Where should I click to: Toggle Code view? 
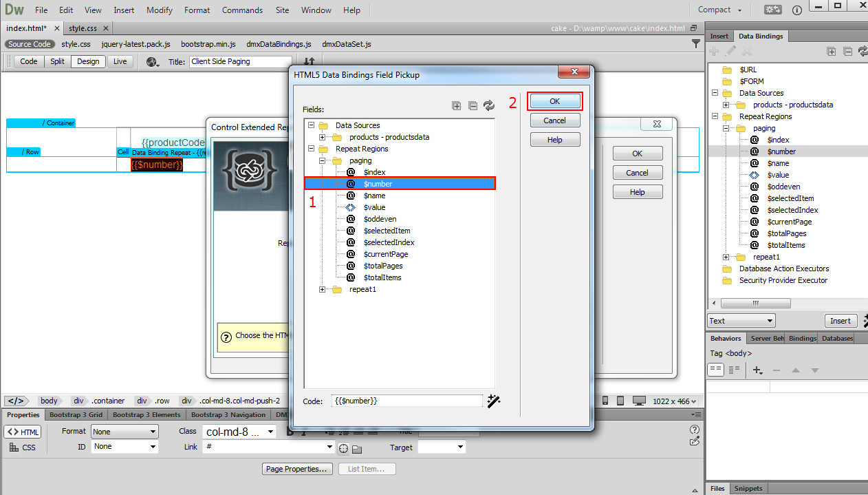click(29, 61)
